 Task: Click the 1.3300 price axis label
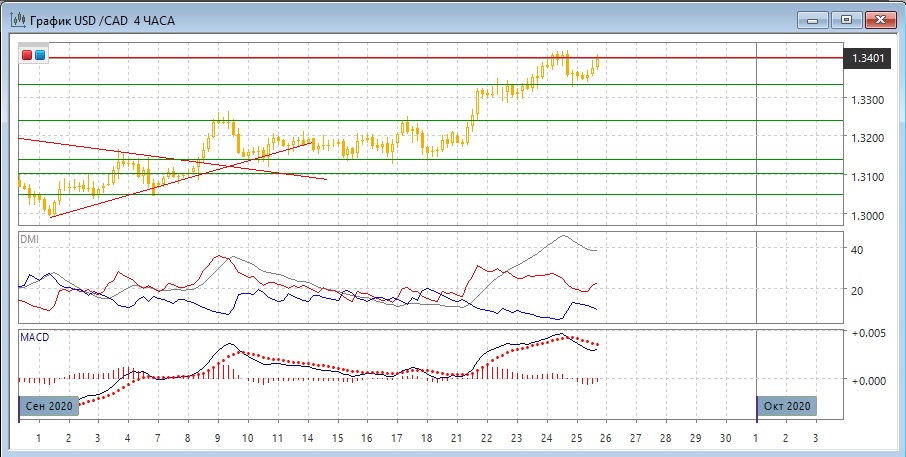[x=866, y=100]
